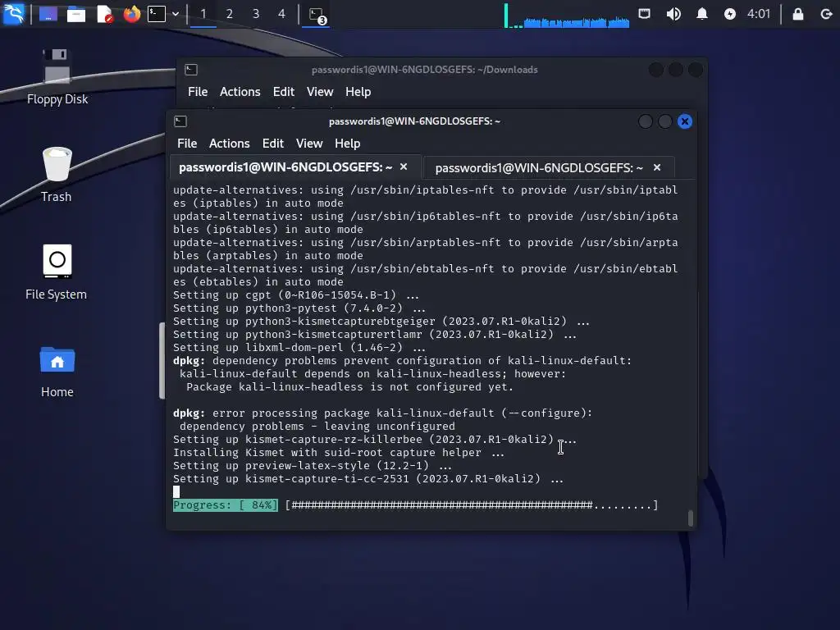
Task: Minimize the front terminal window
Action: 646,121
